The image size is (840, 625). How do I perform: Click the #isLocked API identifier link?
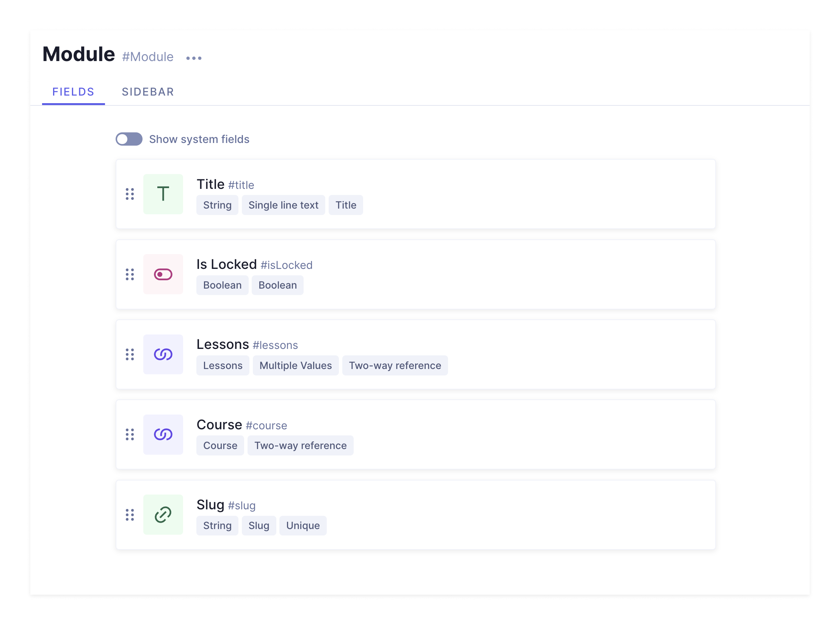click(286, 265)
